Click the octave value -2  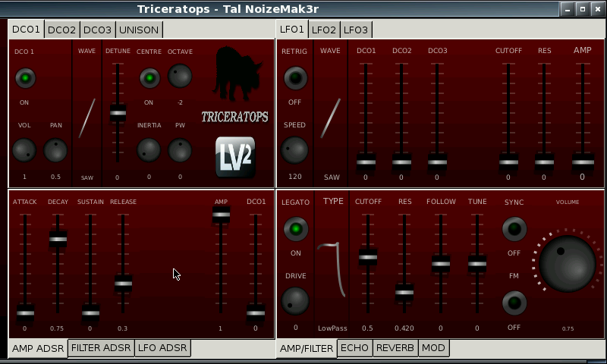click(180, 102)
